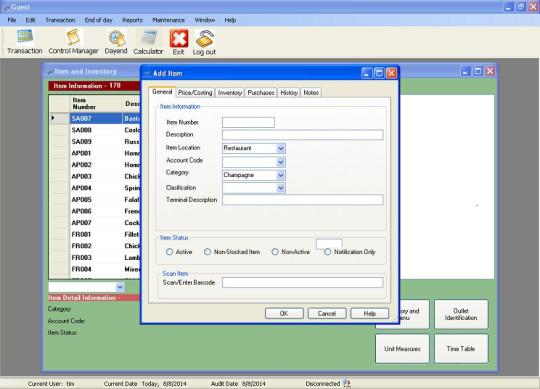Select item row AP005

[x=95, y=200]
